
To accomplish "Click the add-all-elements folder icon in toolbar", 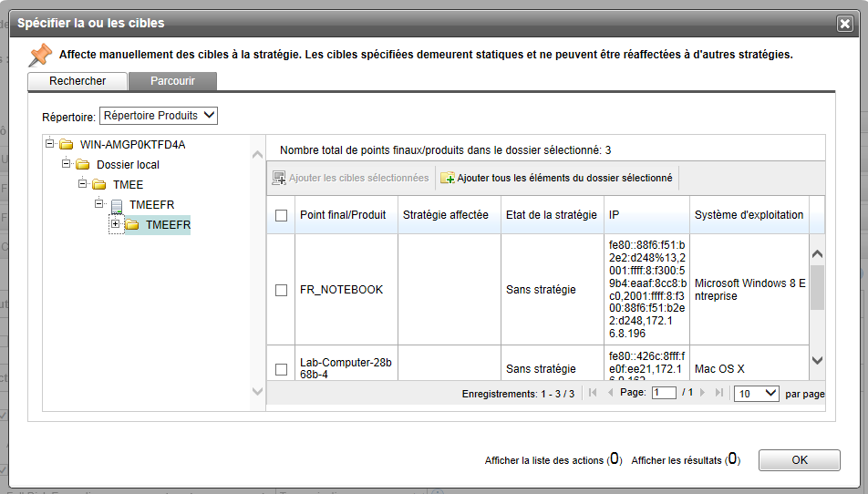I will coord(448,178).
